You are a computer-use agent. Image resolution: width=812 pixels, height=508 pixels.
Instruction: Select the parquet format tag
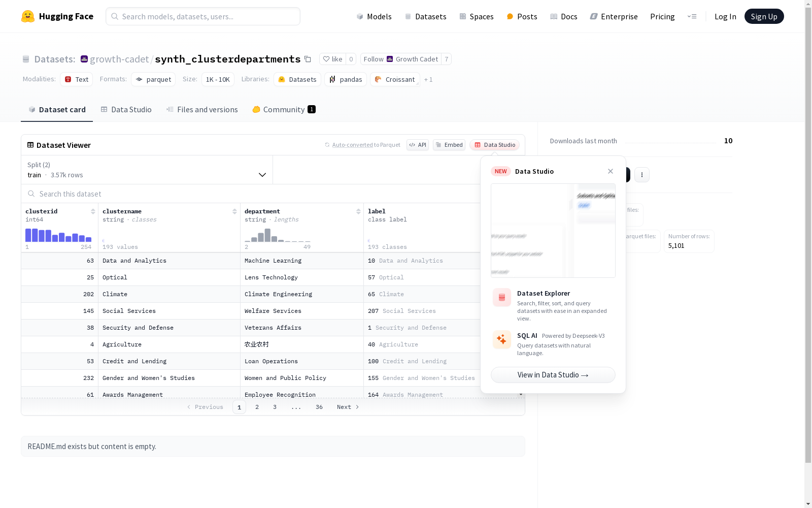click(153, 79)
